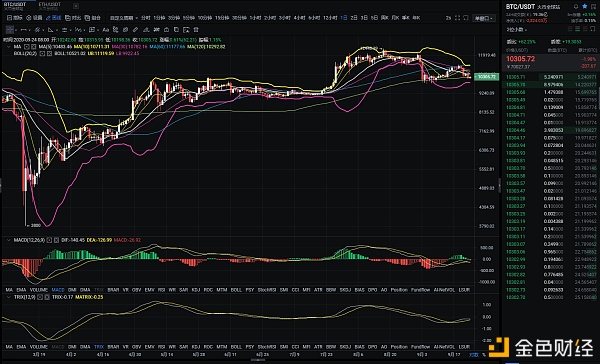Screen dimensions: 600x364
Task: Click the compare button in top toolbar
Action: [73, 18]
